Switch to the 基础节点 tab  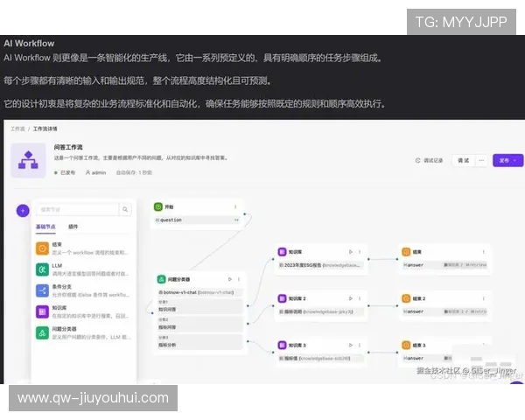pyautogui.click(x=45, y=227)
